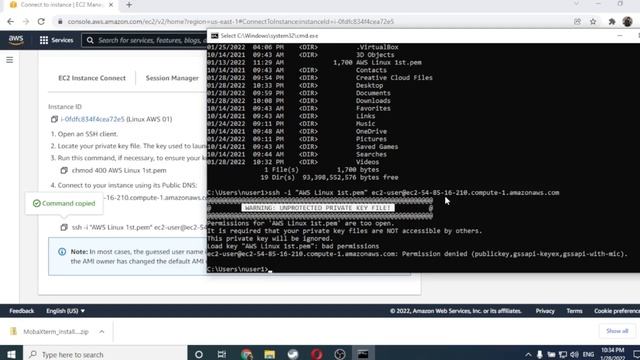Bookmark this page star icon
This screenshot has height=360, width=640.
pyautogui.click(x=593, y=22)
